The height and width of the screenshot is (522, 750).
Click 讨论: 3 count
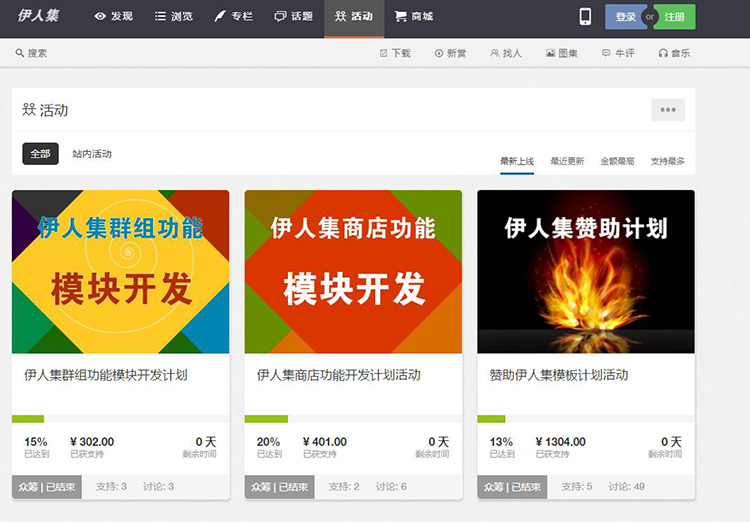click(x=158, y=487)
